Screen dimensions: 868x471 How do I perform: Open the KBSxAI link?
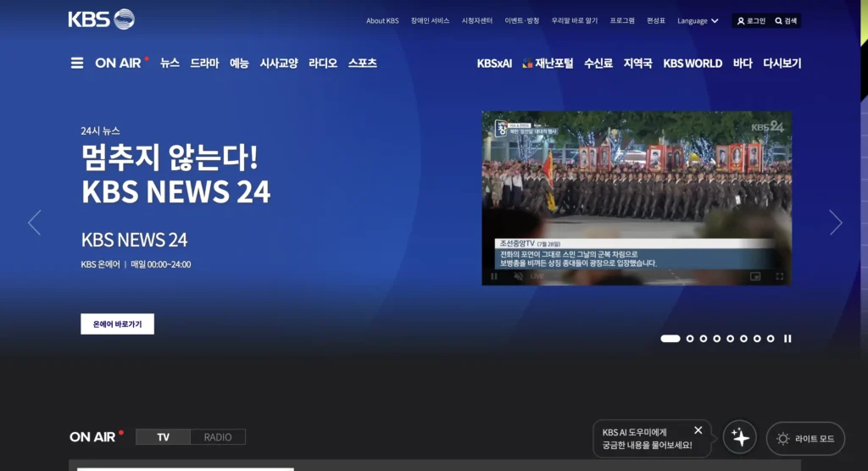pyautogui.click(x=494, y=63)
